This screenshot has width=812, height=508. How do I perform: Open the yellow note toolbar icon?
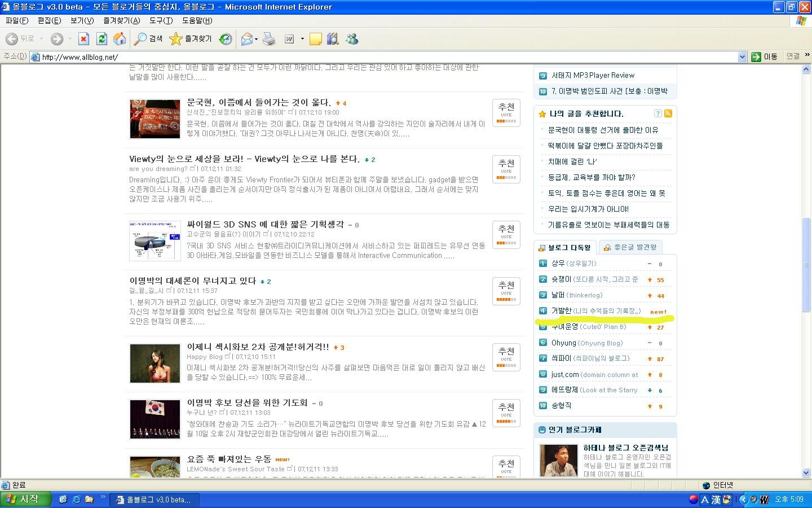316,38
